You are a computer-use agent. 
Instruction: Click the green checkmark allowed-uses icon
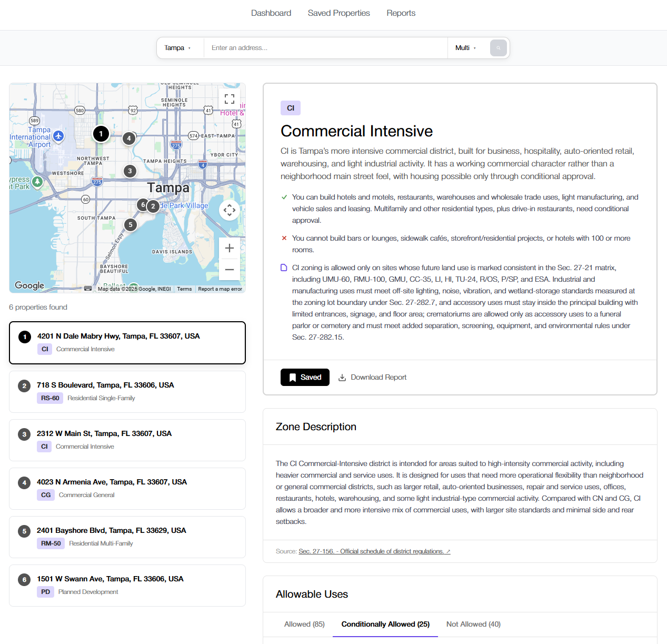tap(284, 197)
